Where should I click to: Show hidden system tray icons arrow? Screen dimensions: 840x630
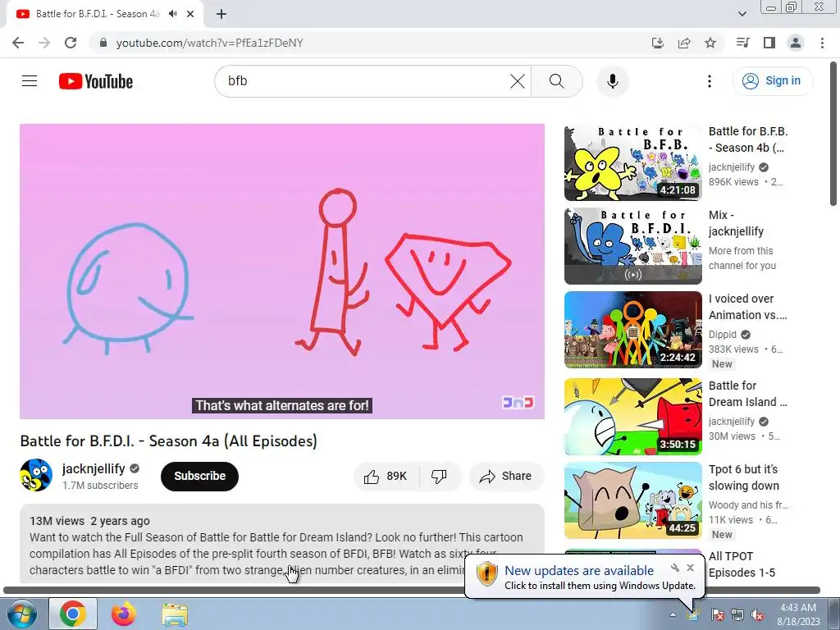tap(673, 614)
